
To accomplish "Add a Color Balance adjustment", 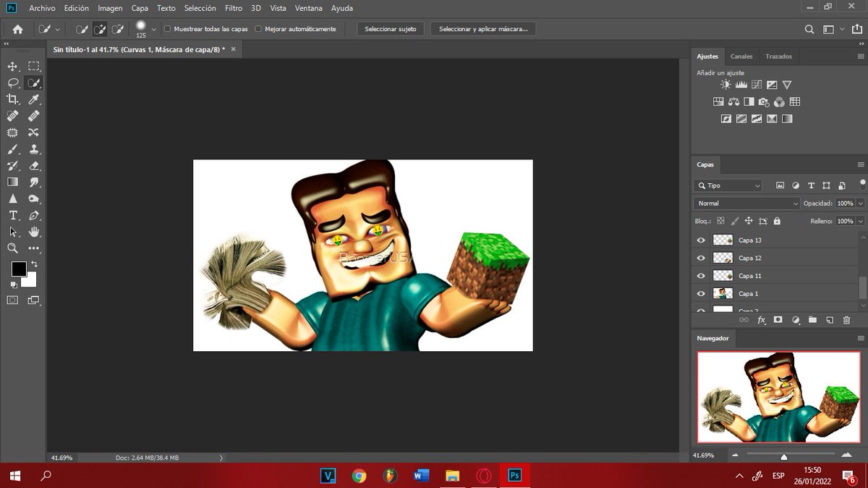I will point(733,102).
